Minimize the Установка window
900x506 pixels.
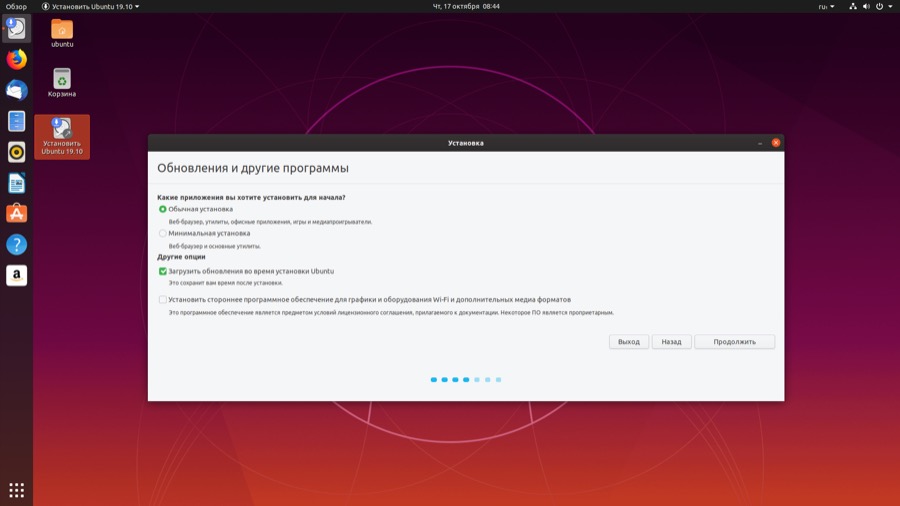760,143
